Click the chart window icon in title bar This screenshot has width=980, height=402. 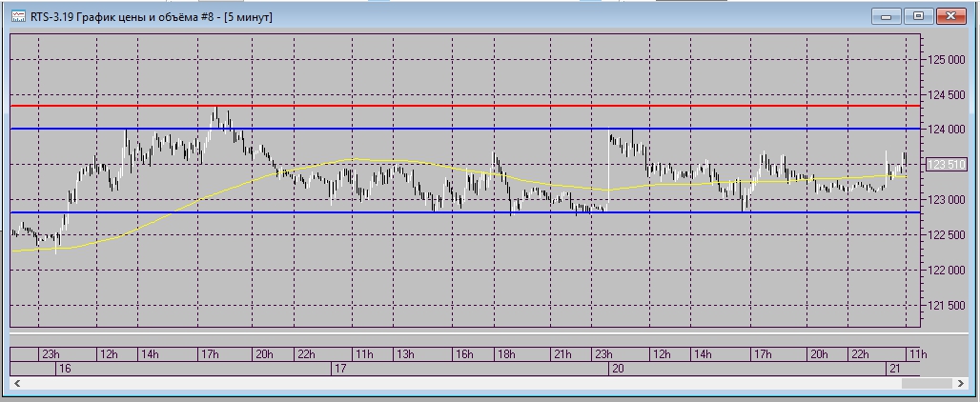tap(19, 17)
